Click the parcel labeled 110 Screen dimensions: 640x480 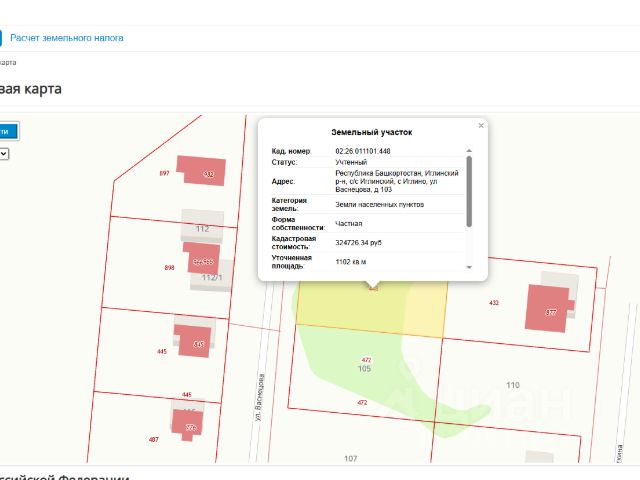coord(513,385)
